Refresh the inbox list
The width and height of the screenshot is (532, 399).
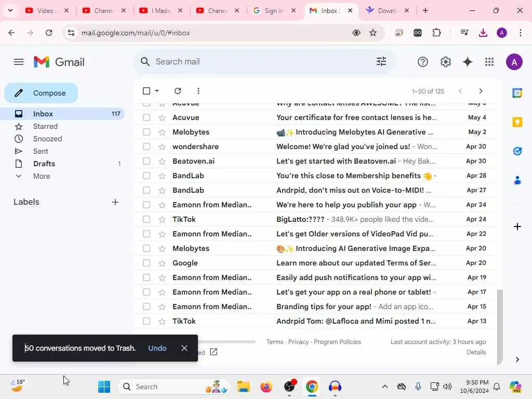pos(178,91)
